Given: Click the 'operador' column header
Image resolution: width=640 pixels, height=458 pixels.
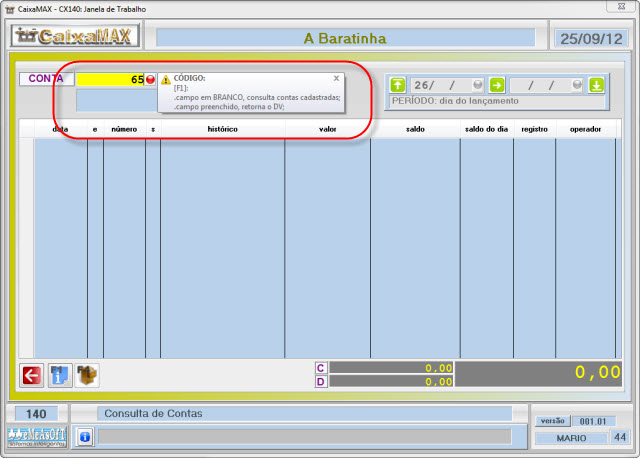Looking at the screenshot, I should (x=585, y=129).
